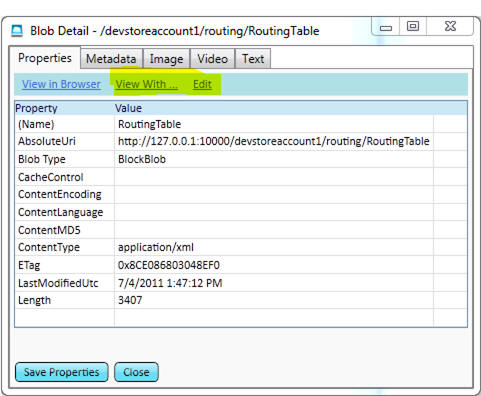Screen dimensions: 481x396
Task: Open the Metadata tab
Action: tap(111, 59)
